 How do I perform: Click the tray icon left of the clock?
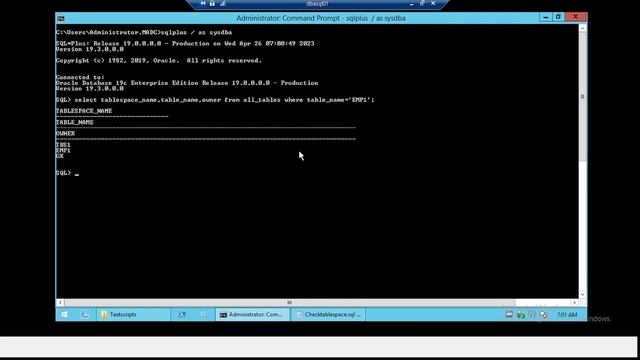pos(544,315)
